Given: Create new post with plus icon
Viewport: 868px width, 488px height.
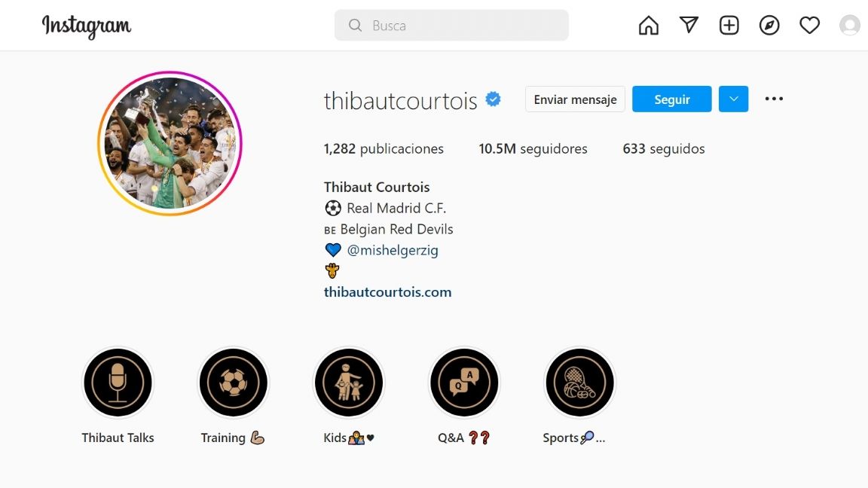Looking at the screenshot, I should pos(729,26).
